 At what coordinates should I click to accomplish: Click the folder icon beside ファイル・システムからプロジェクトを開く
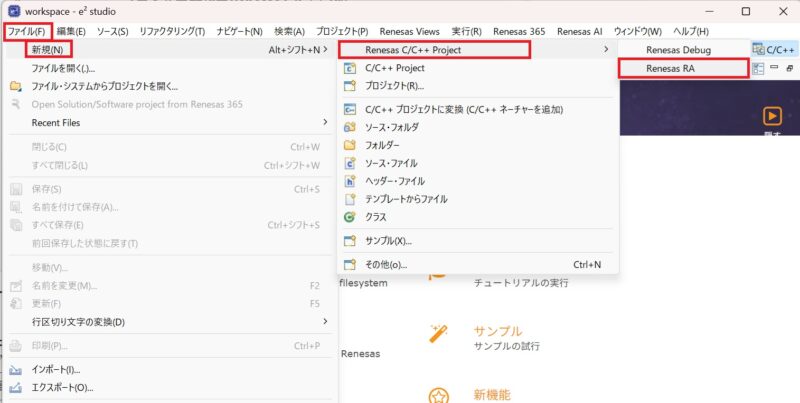point(16,86)
